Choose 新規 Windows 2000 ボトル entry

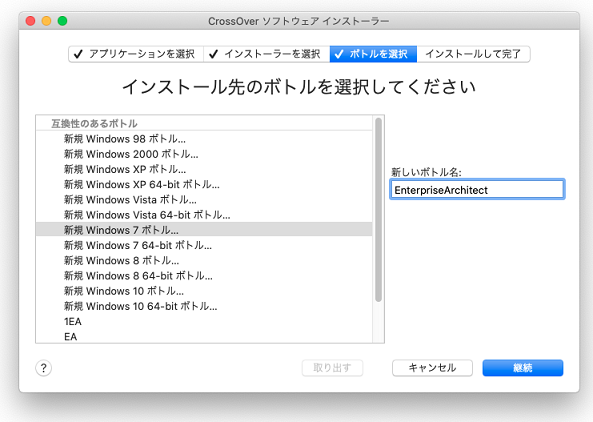204,154
